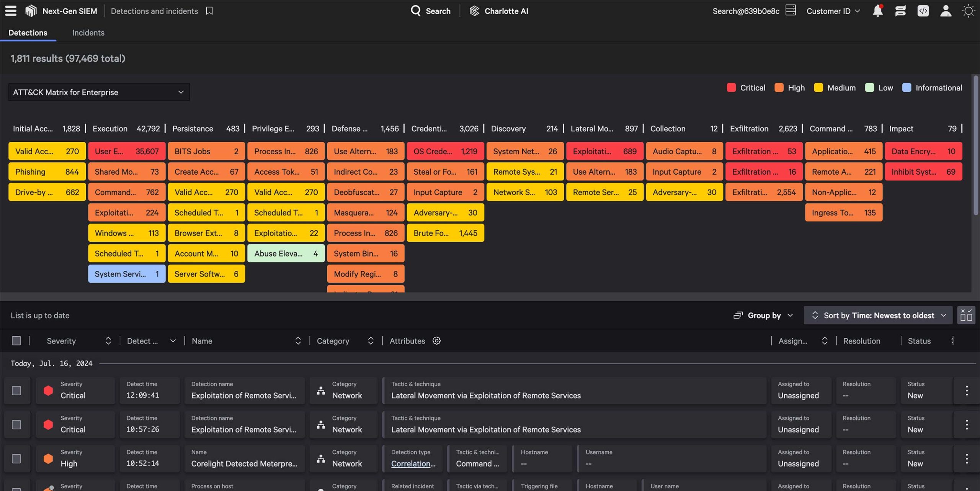Launch Charlotte AI assistant
Viewport: 980px width, 491px height.
pos(499,11)
